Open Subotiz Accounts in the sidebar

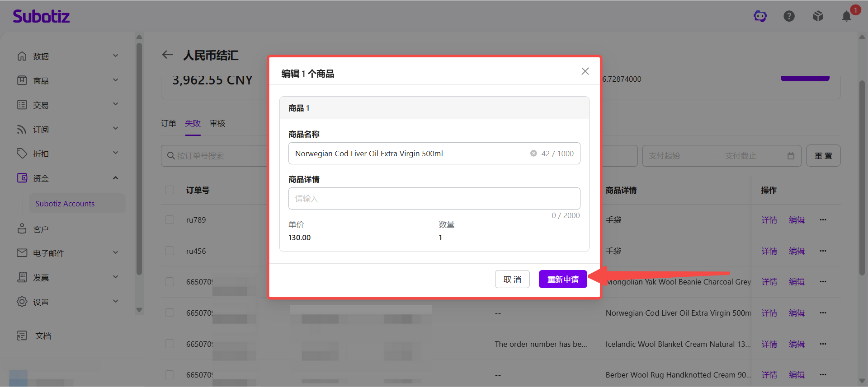coord(77,204)
